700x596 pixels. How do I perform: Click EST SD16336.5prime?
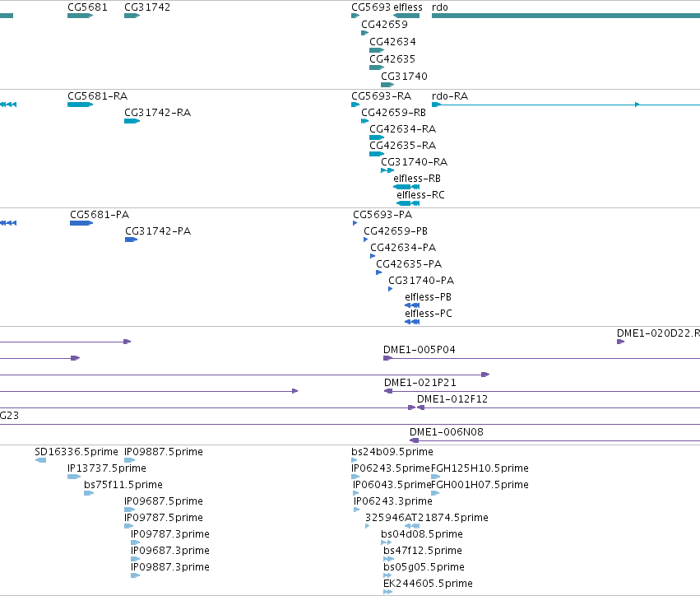[76, 452]
